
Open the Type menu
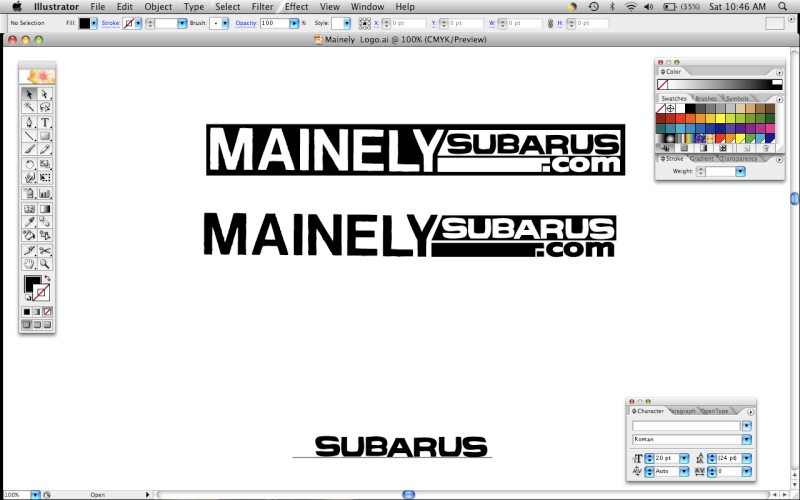(194, 7)
